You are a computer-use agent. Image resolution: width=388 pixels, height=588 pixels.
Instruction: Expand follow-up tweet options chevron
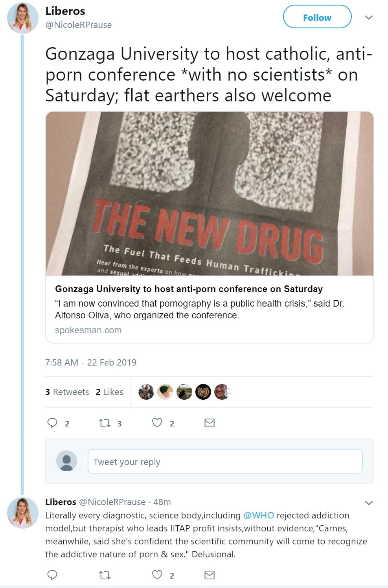(x=369, y=503)
